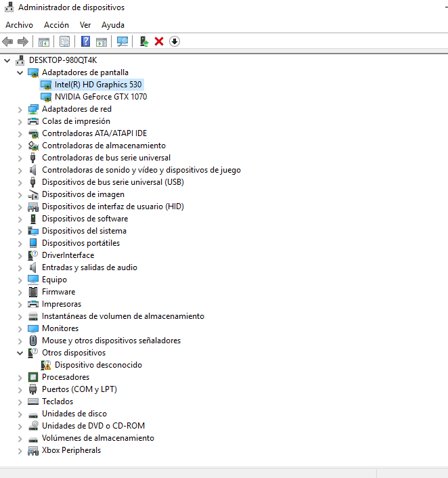Expand the Procesadores category
448x478 pixels.
[x=20, y=378]
